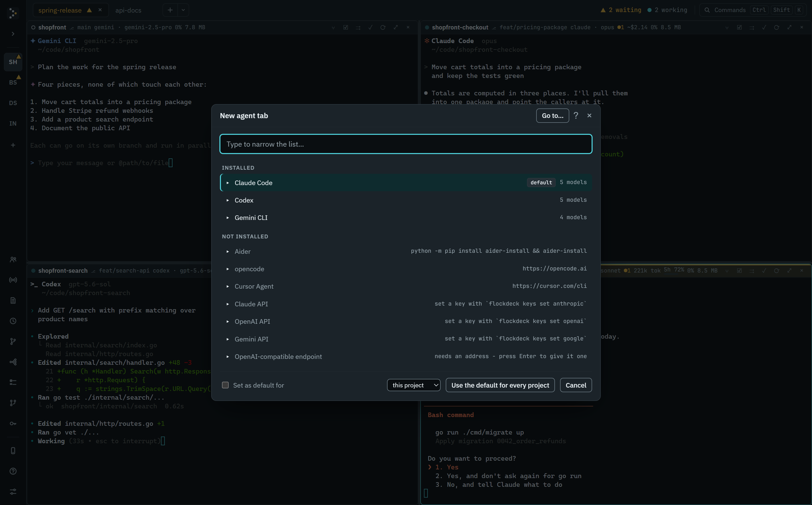Viewport: 812px width, 505px height.
Task: Click the expand arrows icon in the shopfront pane header
Action: 396,27
